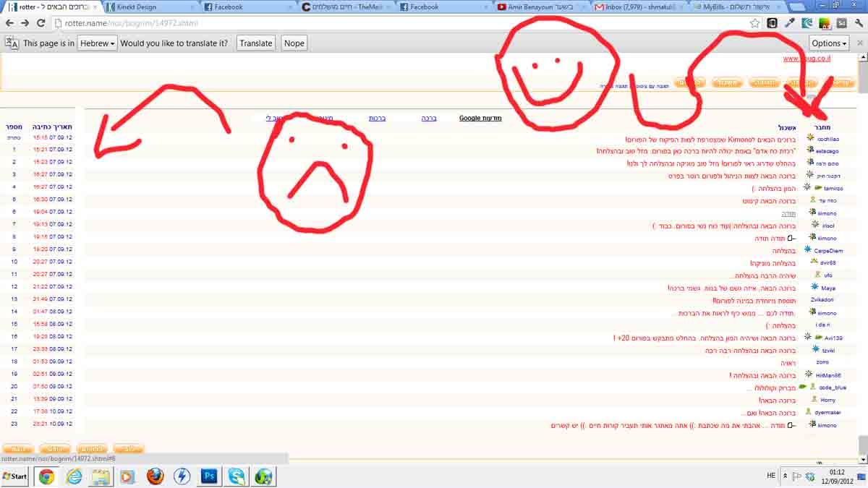Image resolution: width=868 pixels, height=488 pixels.
Task: Open the Windows Explorer folder icon in taskbar
Action: pyautogui.click(x=101, y=476)
